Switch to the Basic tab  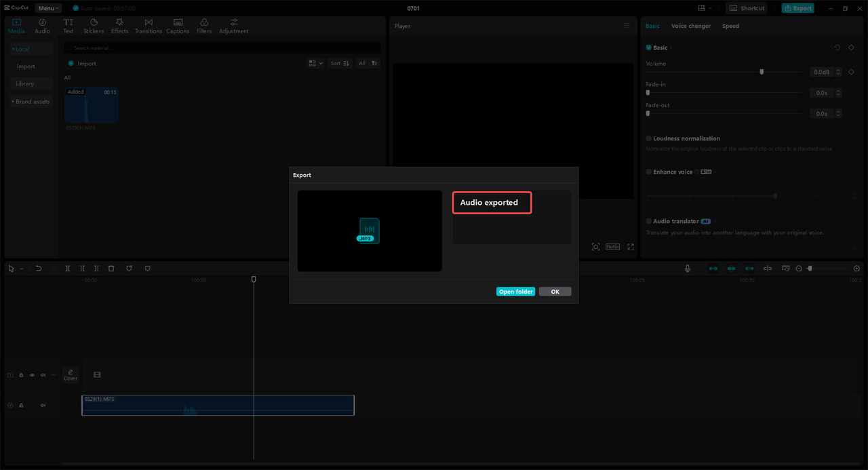tap(652, 26)
